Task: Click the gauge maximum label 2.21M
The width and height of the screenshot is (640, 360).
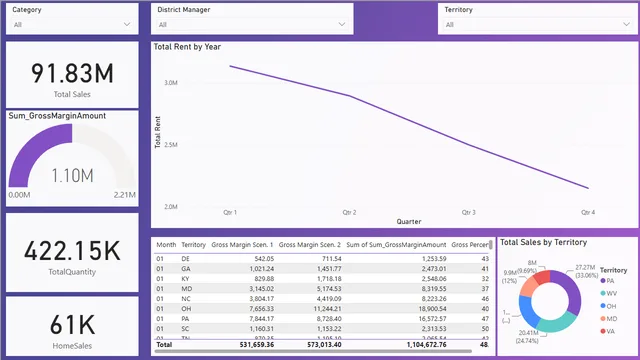Action: click(124, 195)
